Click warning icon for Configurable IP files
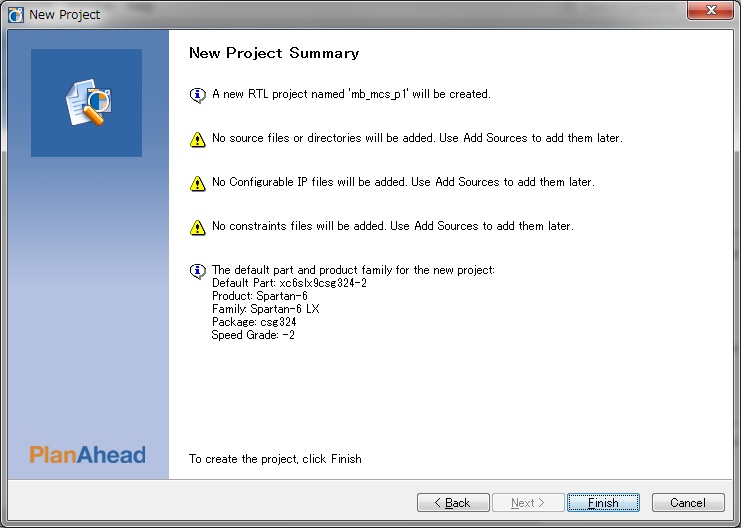Screen dimensions: 741x528 (198, 183)
